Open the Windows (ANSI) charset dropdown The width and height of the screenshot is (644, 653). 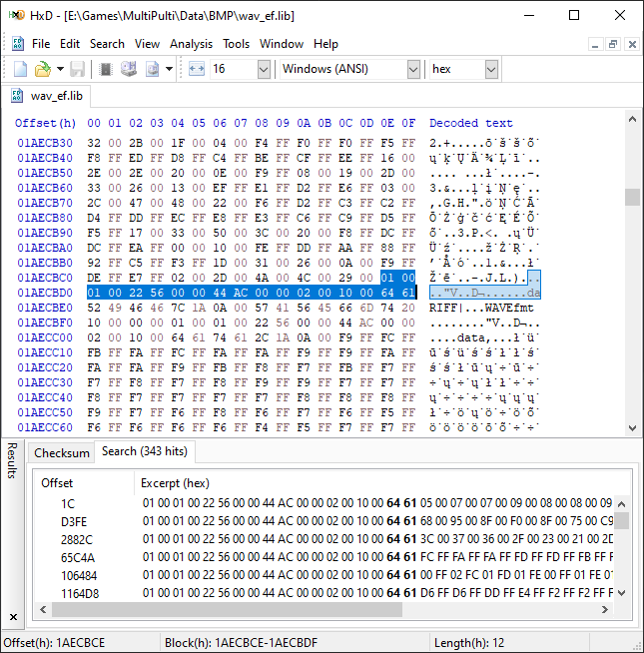pos(413,69)
